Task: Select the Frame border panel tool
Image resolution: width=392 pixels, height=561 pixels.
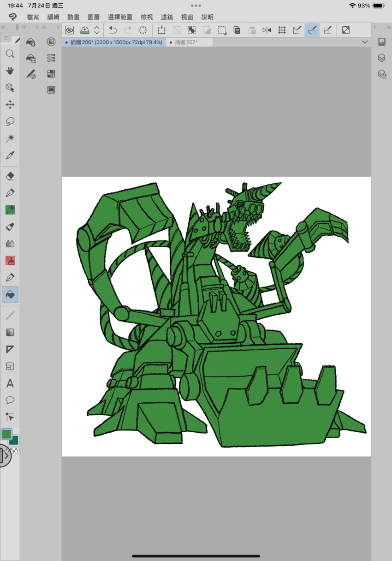Action: point(10,367)
